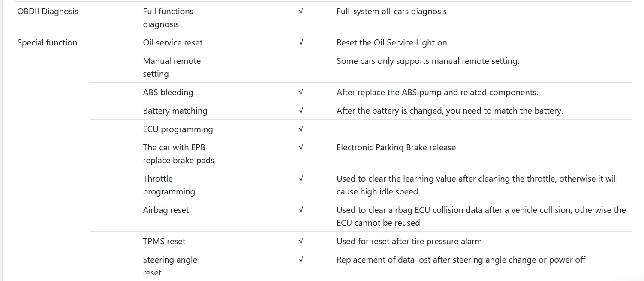This screenshot has width=644, height=281.
Task: Click the TPMS reset checkmark
Action: pyautogui.click(x=301, y=241)
